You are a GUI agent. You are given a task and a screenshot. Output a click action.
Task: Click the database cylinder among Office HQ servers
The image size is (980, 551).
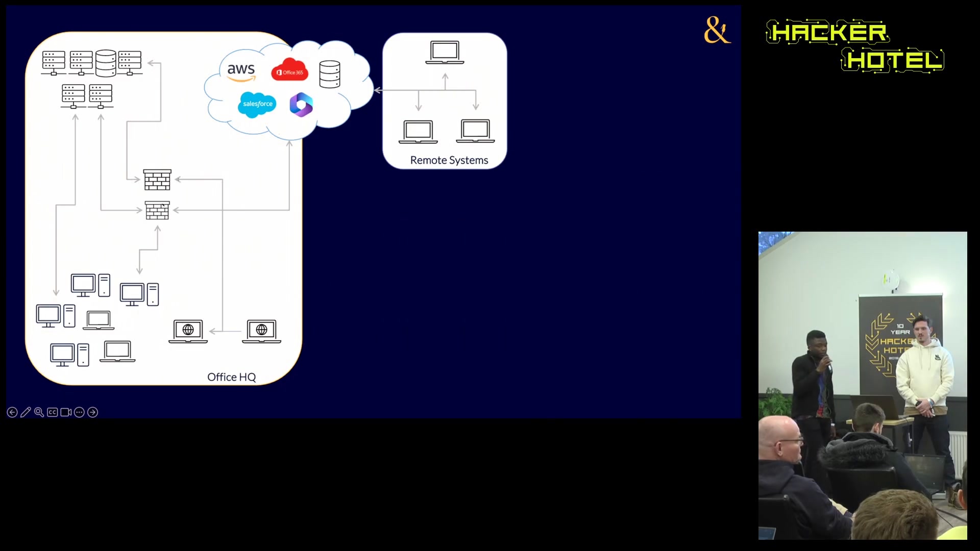106,63
